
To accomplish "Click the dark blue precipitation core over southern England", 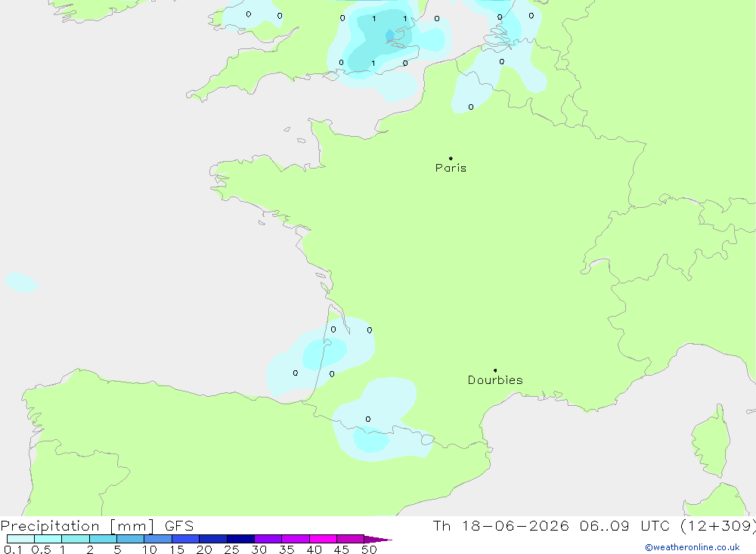I will (x=389, y=36).
